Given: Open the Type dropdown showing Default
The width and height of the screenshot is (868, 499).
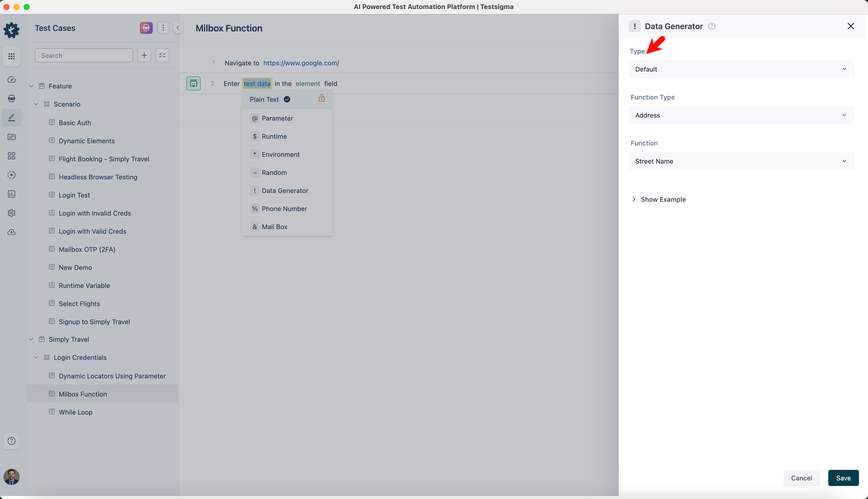Looking at the screenshot, I should tap(741, 69).
